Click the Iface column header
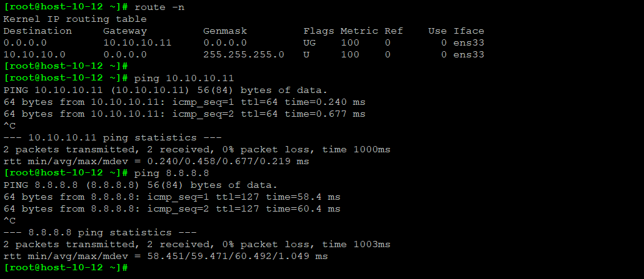Image resolution: width=644 pixels, height=279 pixels. tap(469, 31)
